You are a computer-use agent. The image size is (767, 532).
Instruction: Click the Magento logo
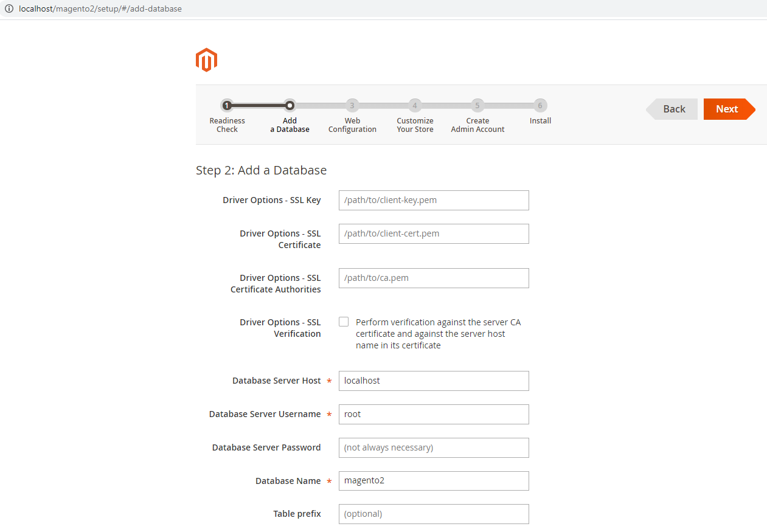point(206,60)
